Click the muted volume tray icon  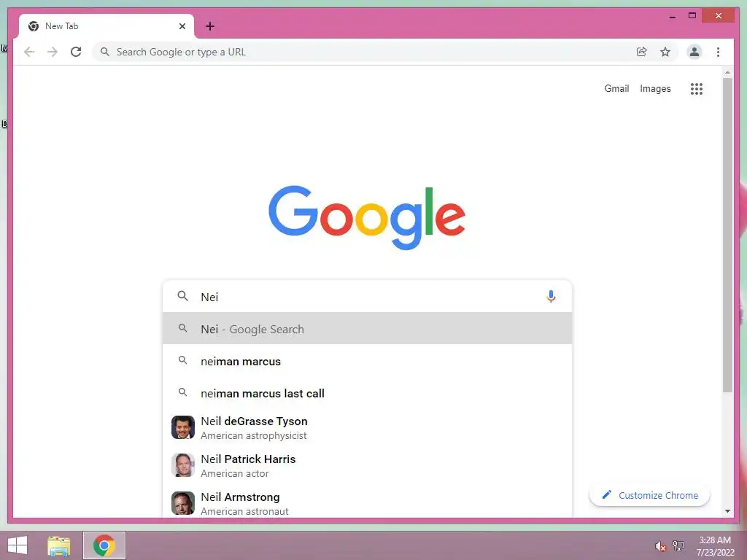coord(661,547)
